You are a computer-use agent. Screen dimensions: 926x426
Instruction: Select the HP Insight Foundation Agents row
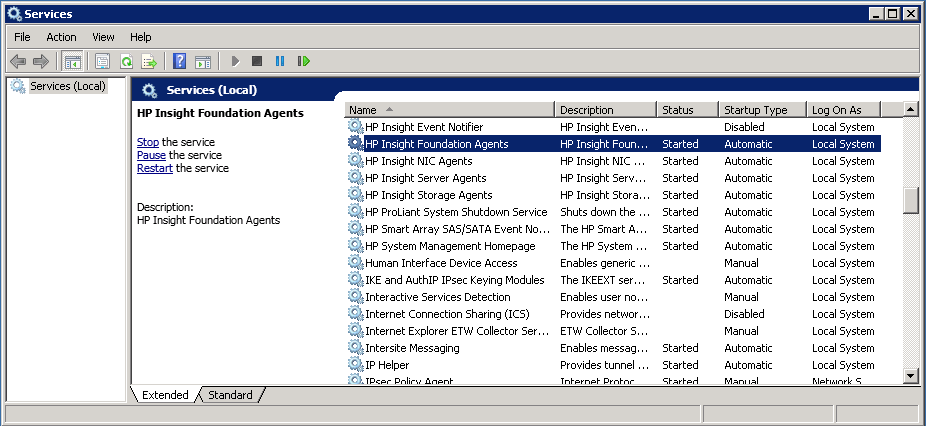pyautogui.click(x=614, y=144)
